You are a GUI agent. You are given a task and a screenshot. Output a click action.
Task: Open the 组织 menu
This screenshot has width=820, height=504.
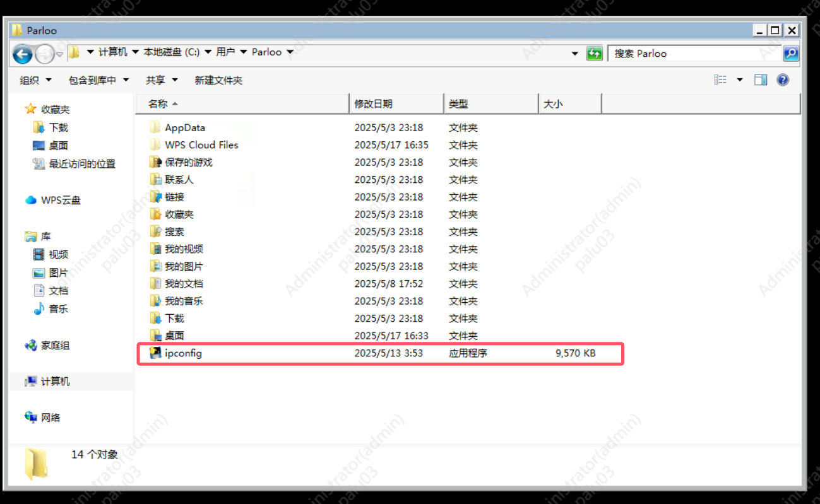click(x=34, y=80)
